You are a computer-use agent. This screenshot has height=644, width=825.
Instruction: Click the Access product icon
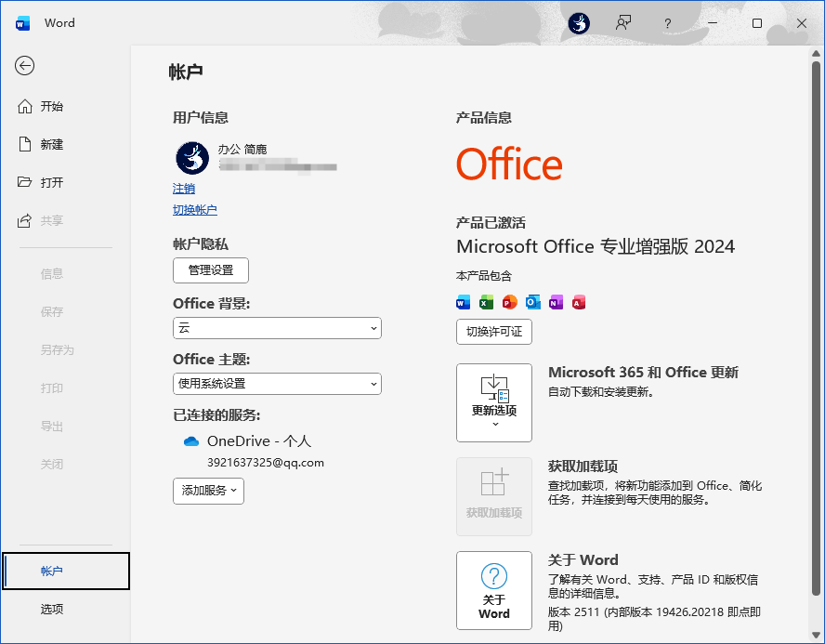(x=579, y=301)
